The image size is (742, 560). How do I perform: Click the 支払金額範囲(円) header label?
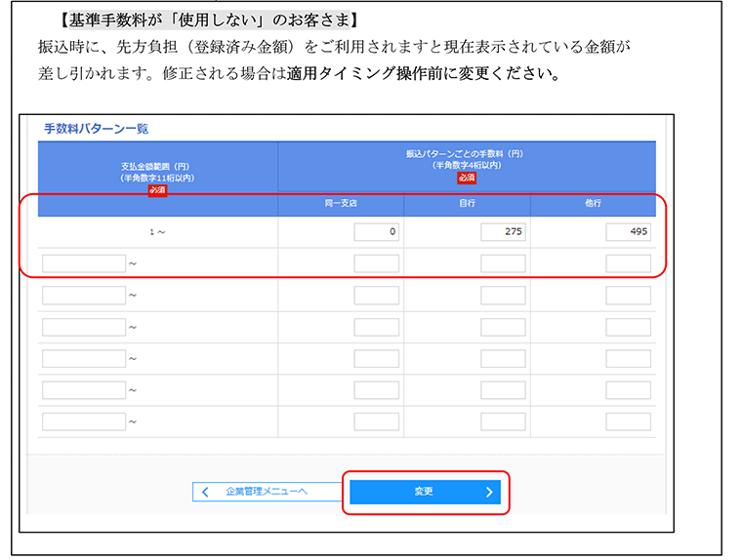click(x=155, y=167)
